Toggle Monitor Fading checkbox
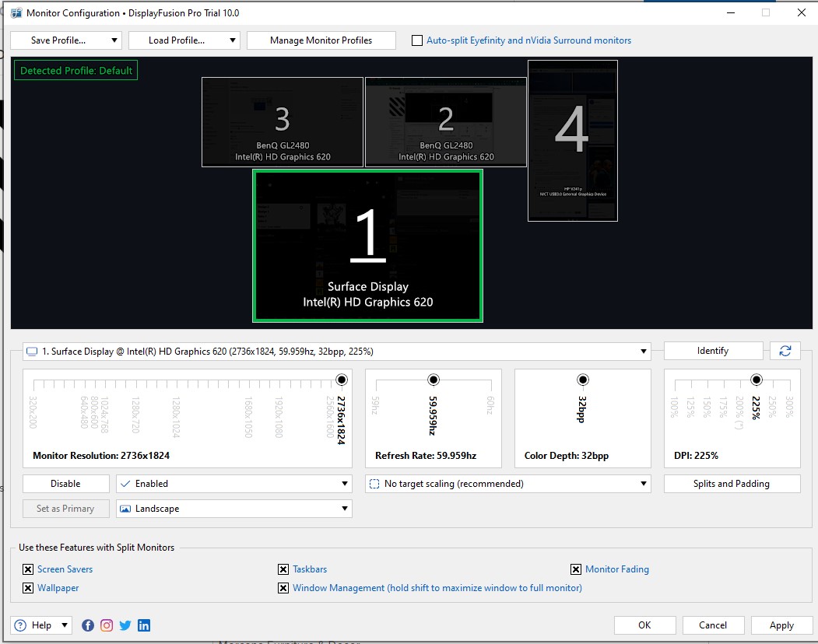 click(576, 569)
